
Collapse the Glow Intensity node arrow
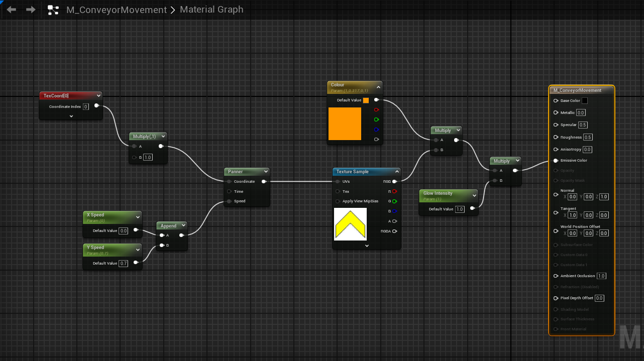pos(473,195)
